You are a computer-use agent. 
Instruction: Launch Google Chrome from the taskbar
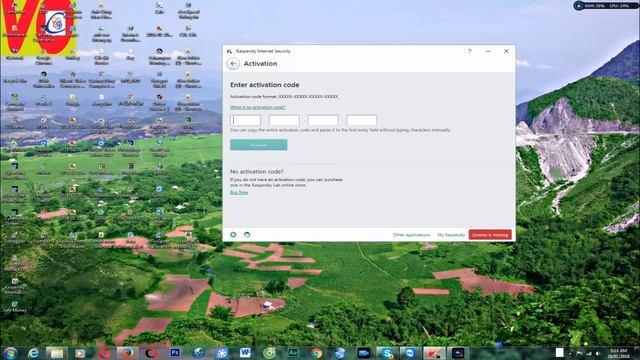[x=316, y=353]
